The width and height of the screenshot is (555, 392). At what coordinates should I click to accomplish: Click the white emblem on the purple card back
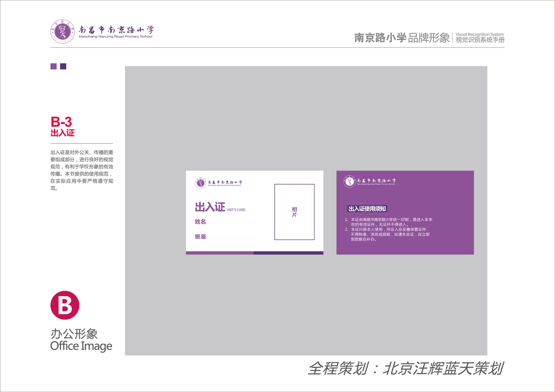point(349,181)
